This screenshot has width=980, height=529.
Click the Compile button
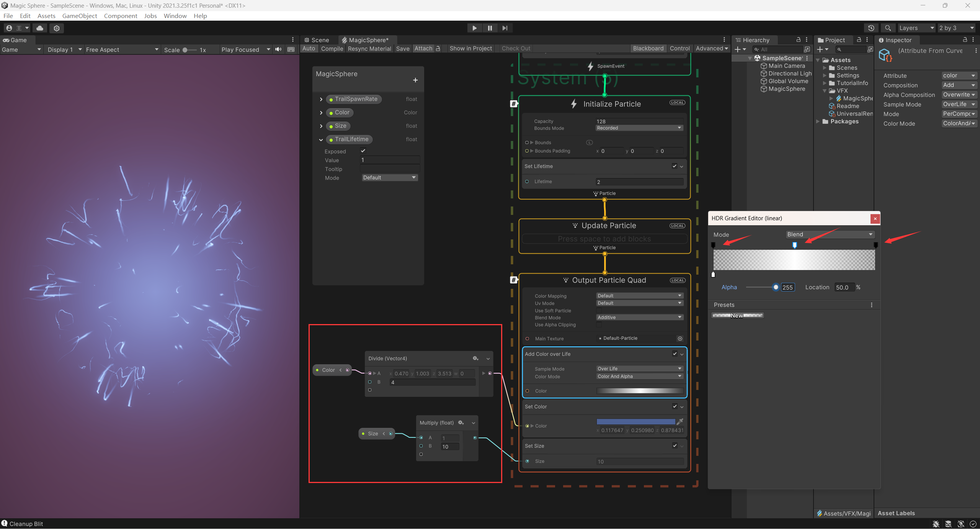[x=332, y=49]
